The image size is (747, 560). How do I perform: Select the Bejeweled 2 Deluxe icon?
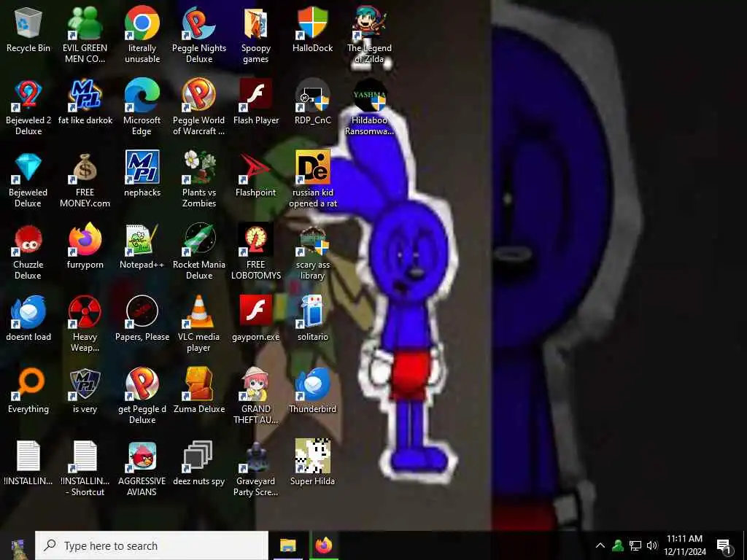point(28,96)
